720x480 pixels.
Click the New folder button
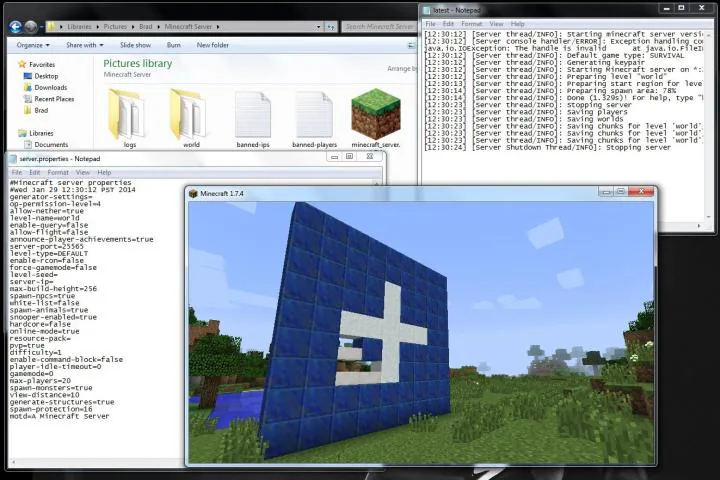click(213, 45)
